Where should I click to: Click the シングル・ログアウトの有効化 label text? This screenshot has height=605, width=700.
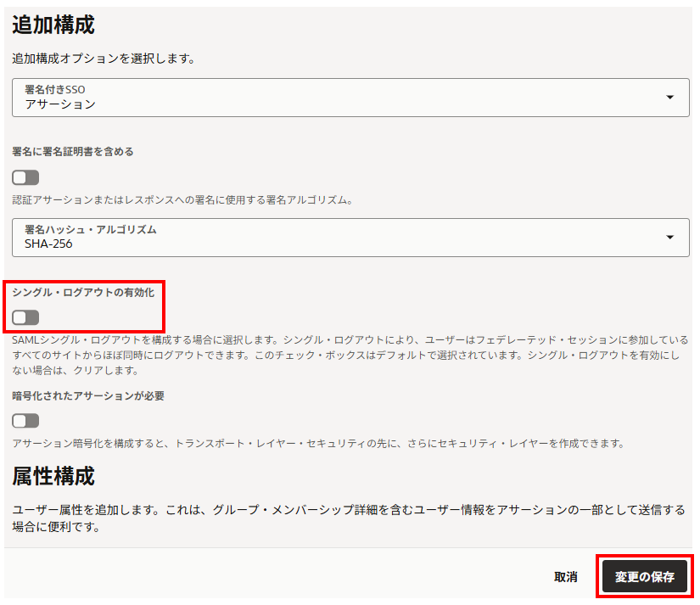pos(83,291)
